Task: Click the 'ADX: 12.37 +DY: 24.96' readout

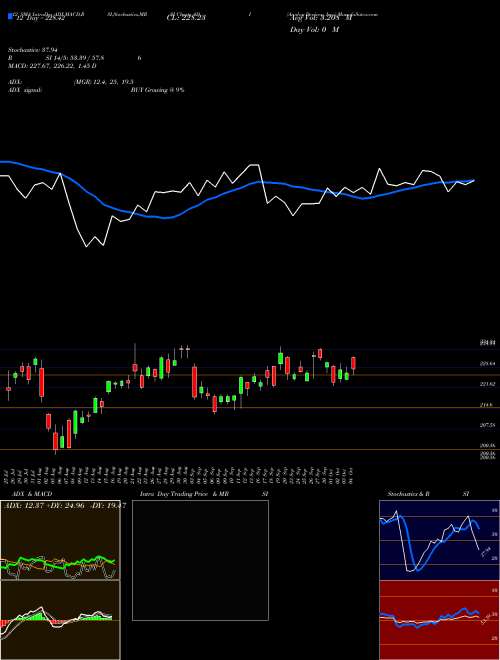Action: (x=63, y=505)
